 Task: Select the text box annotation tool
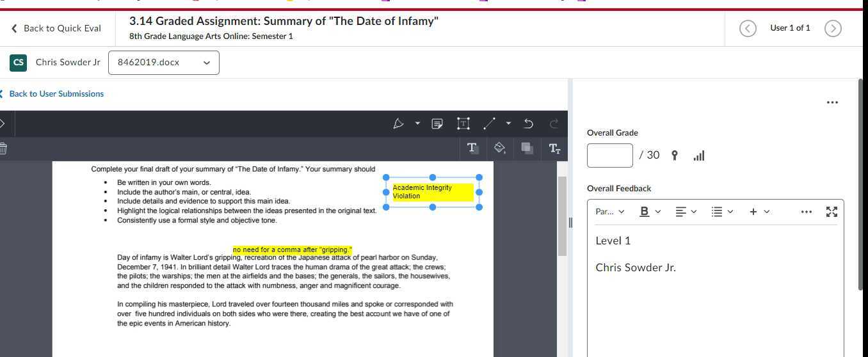[463, 123]
